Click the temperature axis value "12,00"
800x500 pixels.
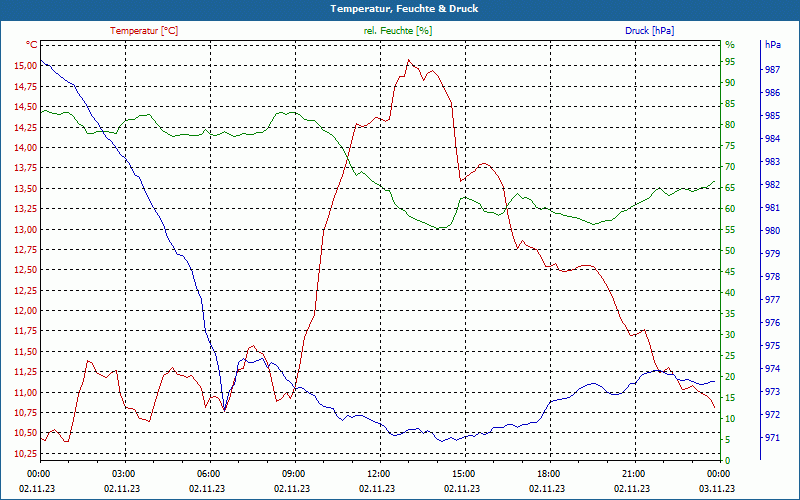[27, 311]
